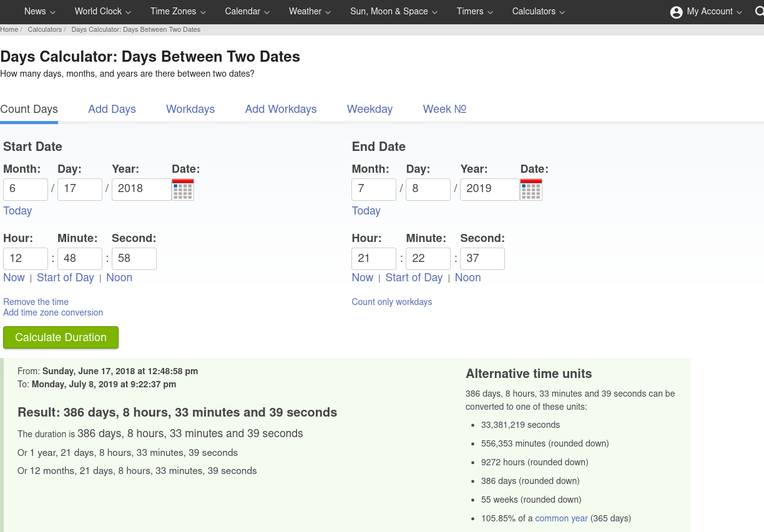Click the My Account profile icon
Screen dimensions: 764x532
676,12
